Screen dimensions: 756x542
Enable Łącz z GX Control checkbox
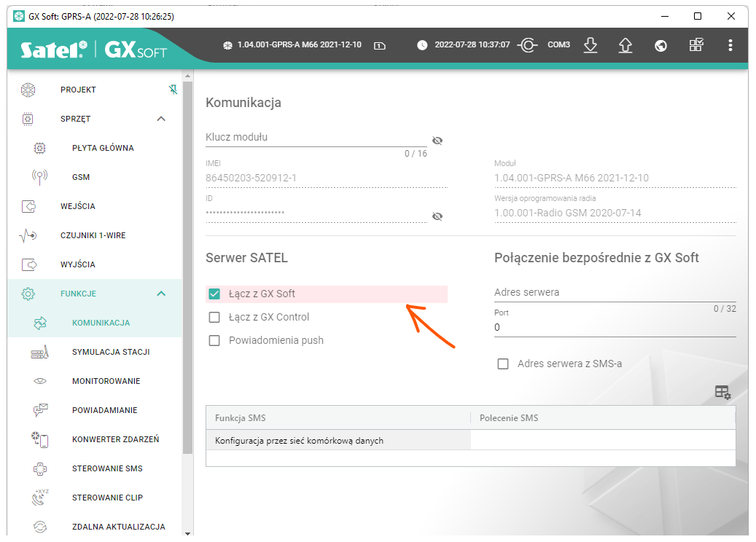[214, 318]
